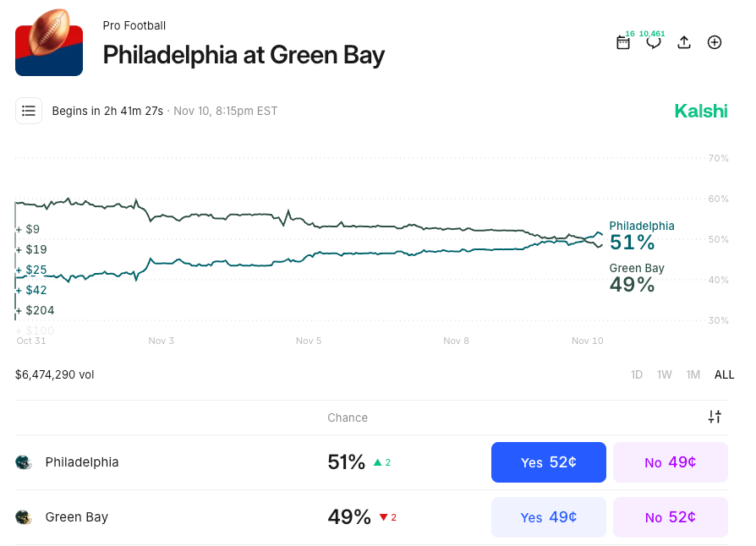Screen dimensions: 756x546
Task: Open the list menu icon button
Action: tap(29, 111)
